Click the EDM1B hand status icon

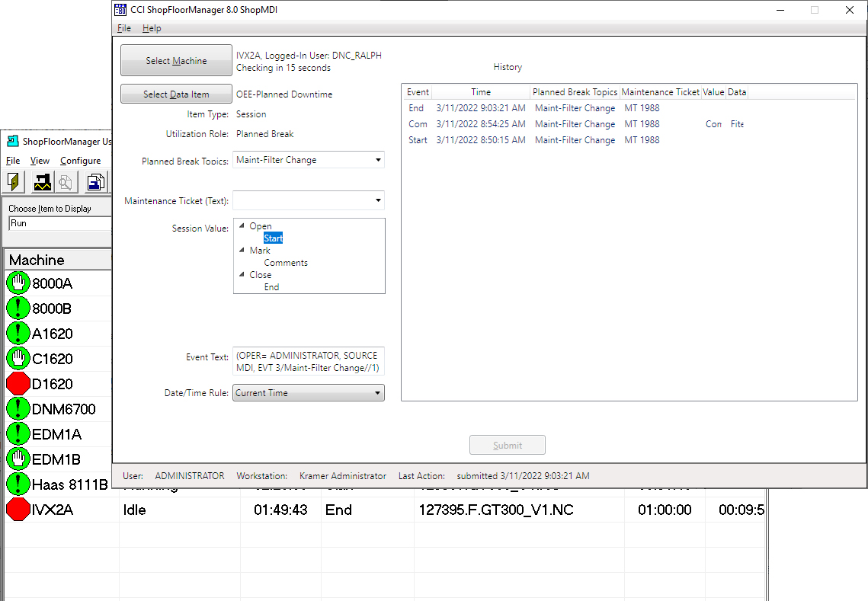18,459
